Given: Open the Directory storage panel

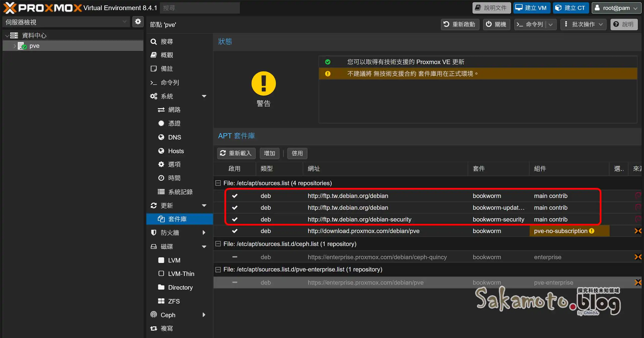Looking at the screenshot, I should click(161, 287).
